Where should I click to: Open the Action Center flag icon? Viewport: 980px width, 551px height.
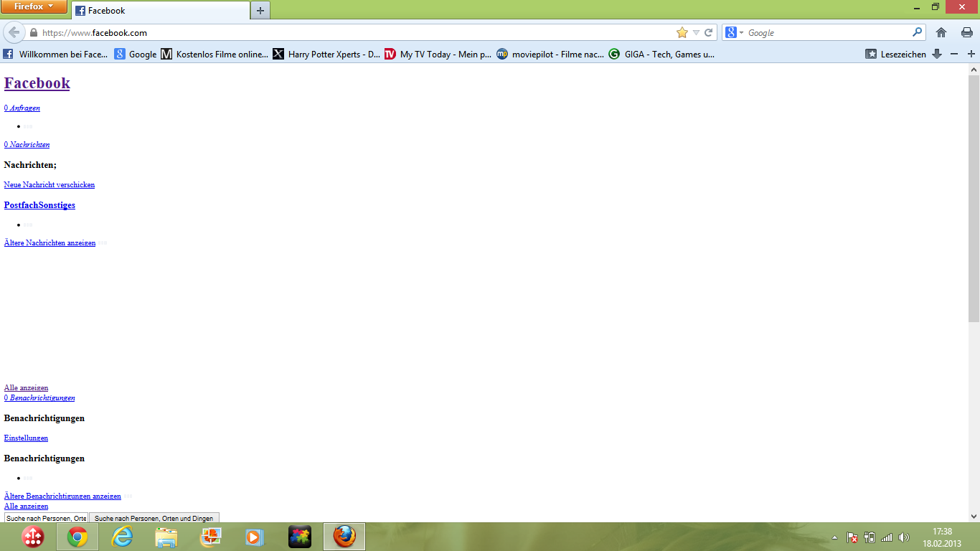852,537
